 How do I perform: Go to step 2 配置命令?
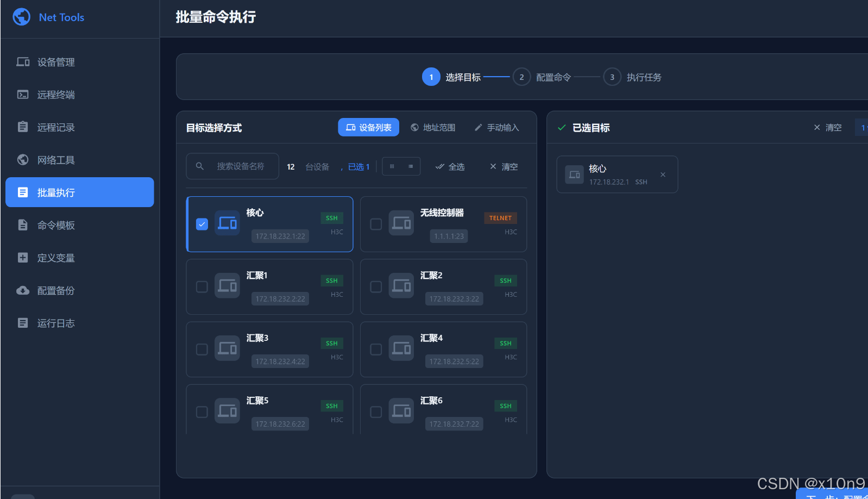pos(542,77)
